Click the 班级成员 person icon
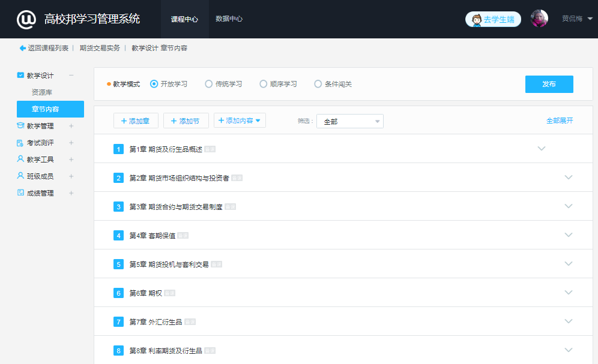The height and width of the screenshot is (364, 598). pos(20,176)
